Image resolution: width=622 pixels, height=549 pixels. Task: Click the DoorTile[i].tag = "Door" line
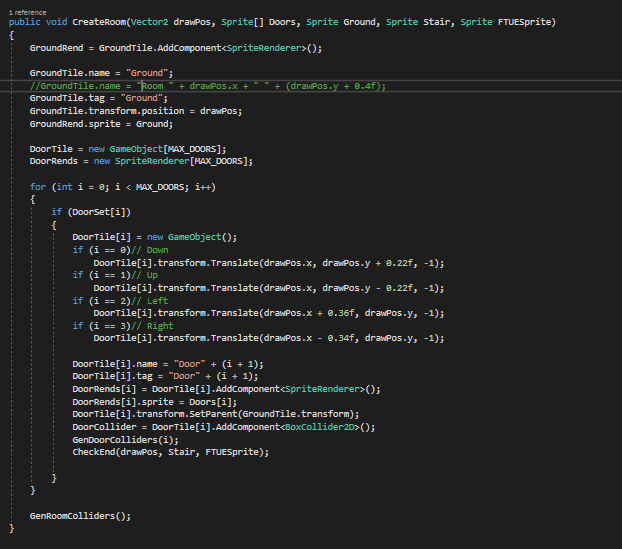pyautogui.click(x=165, y=376)
